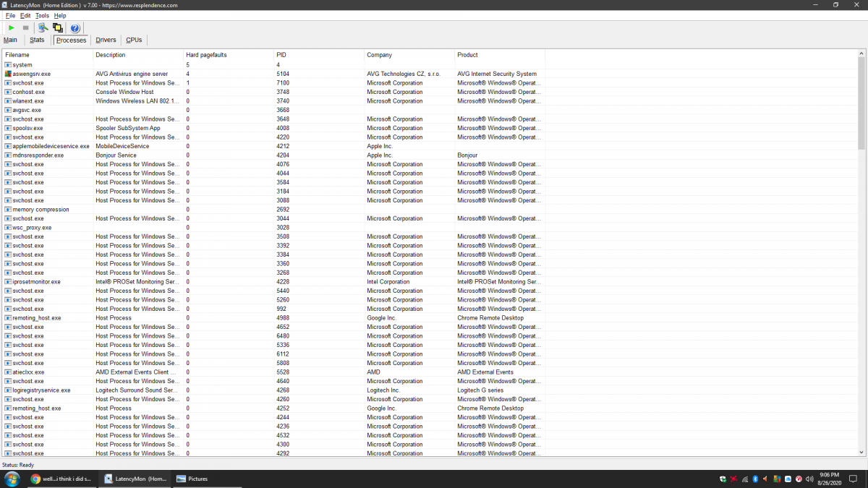The image size is (868, 488).
Task: Click the taskbar clock showing 9:06 PM
Action: click(x=829, y=475)
